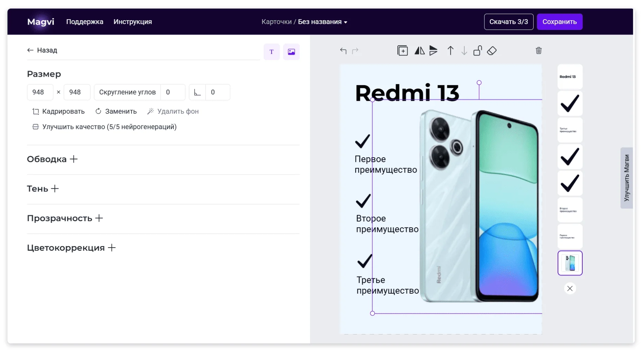Click the Magvi logo
This screenshot has width=644, height=354.
coord(41,22)
